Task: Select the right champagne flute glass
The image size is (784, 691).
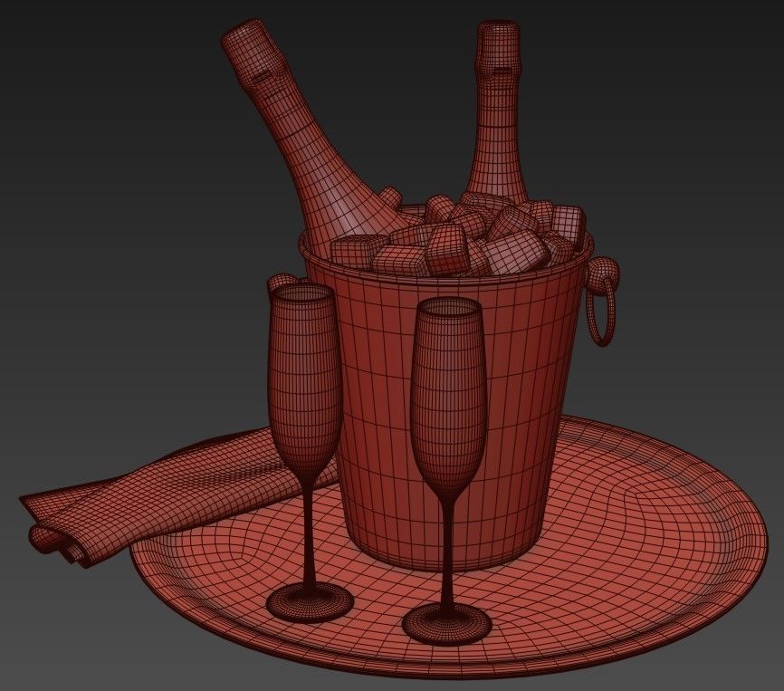Action: (x=447, y=470)
